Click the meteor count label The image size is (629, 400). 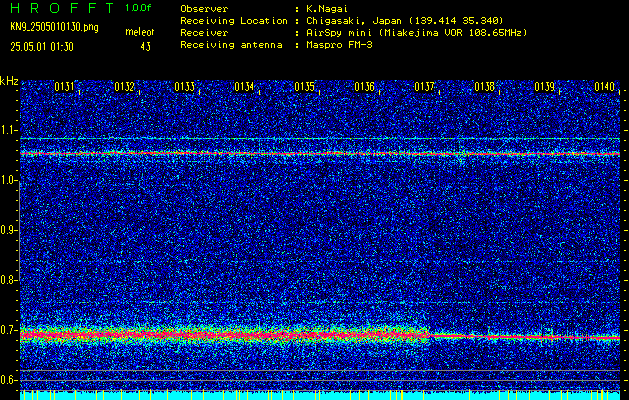click(x=140, y=32)
